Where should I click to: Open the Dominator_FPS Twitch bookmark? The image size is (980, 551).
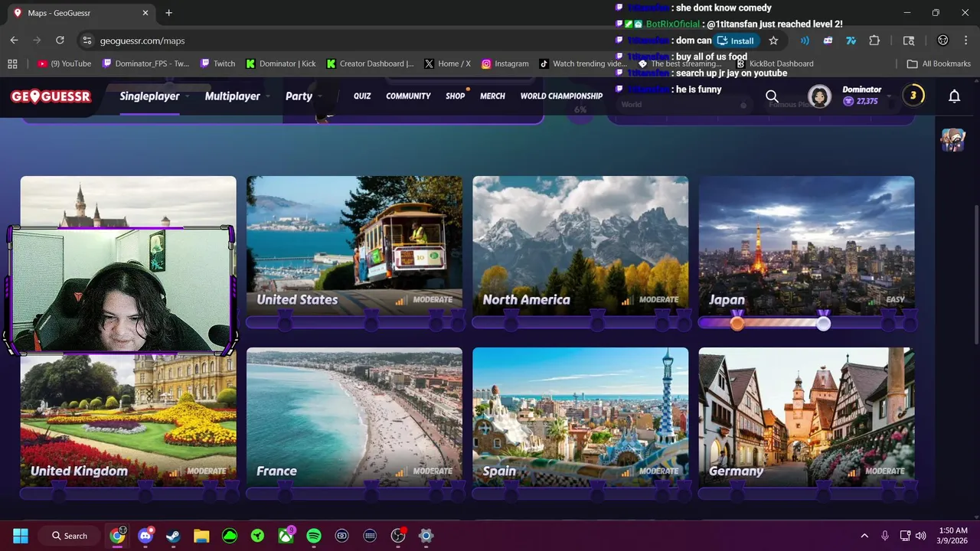coord(145,64)
